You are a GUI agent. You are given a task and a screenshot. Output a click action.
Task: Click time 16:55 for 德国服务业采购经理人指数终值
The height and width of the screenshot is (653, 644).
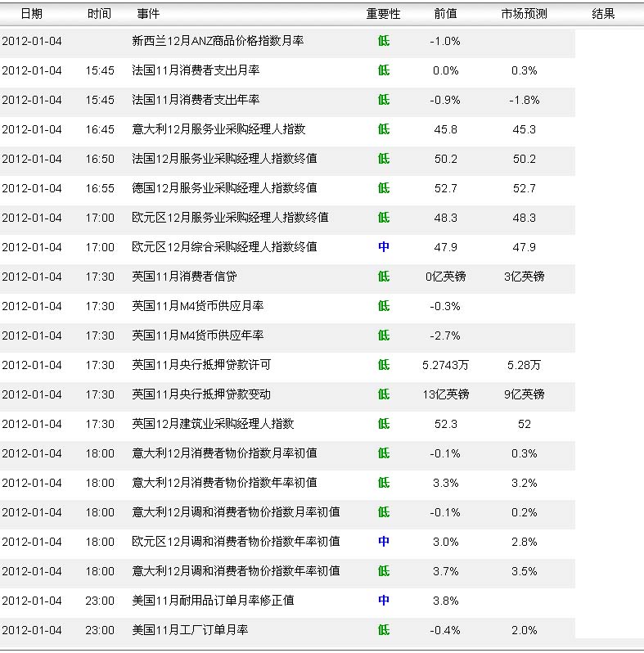100,188
